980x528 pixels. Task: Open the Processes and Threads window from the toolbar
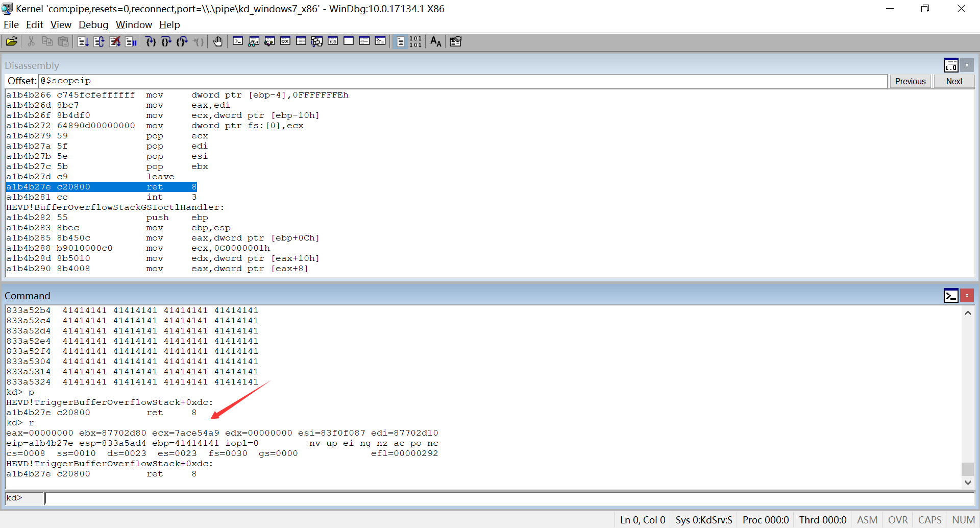(364, 41)
